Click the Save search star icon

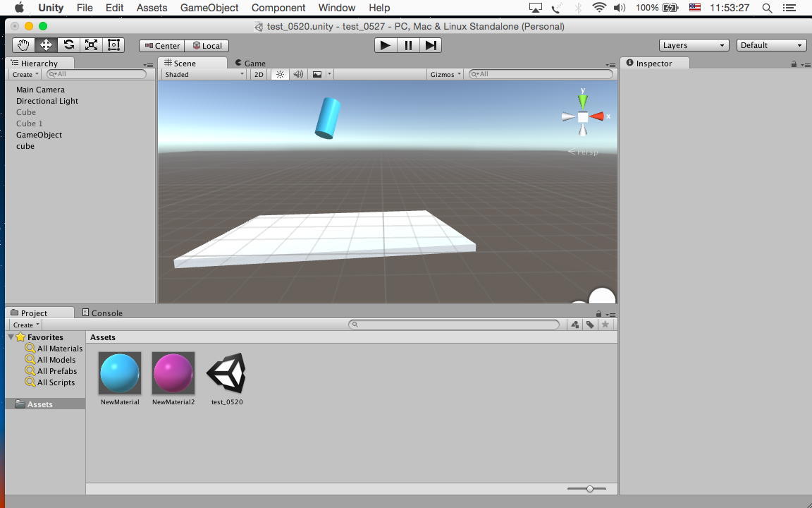605,325
